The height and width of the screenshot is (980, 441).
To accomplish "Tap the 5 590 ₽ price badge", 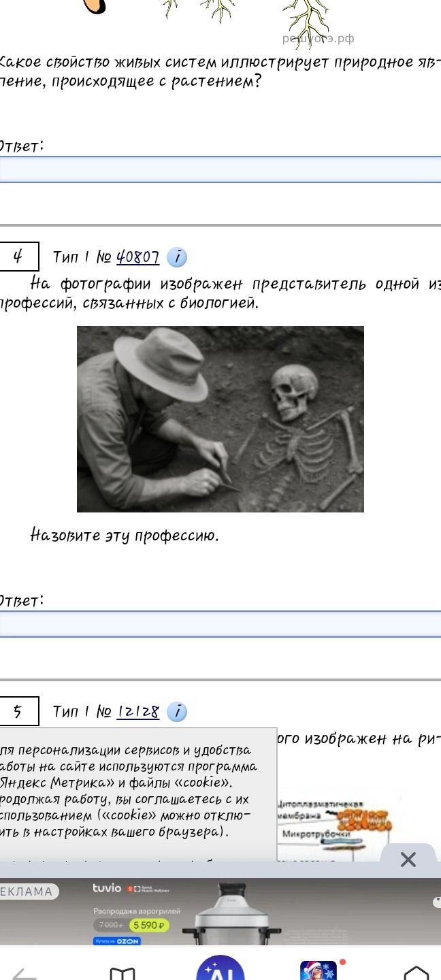I will click(149, 926).
